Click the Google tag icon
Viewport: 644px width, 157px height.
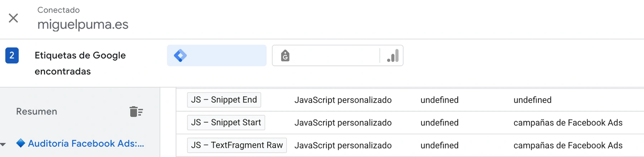tap(285, 56)
